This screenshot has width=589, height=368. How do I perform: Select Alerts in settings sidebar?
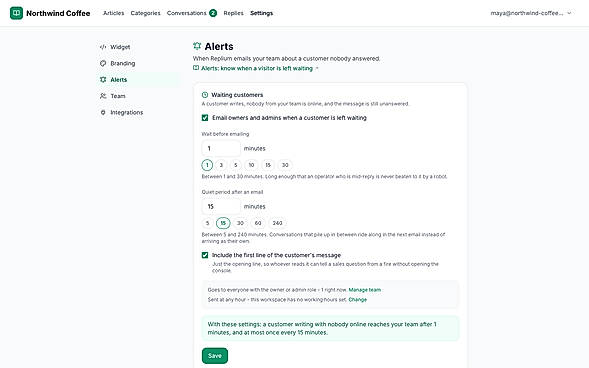click(x=138, y=80)
